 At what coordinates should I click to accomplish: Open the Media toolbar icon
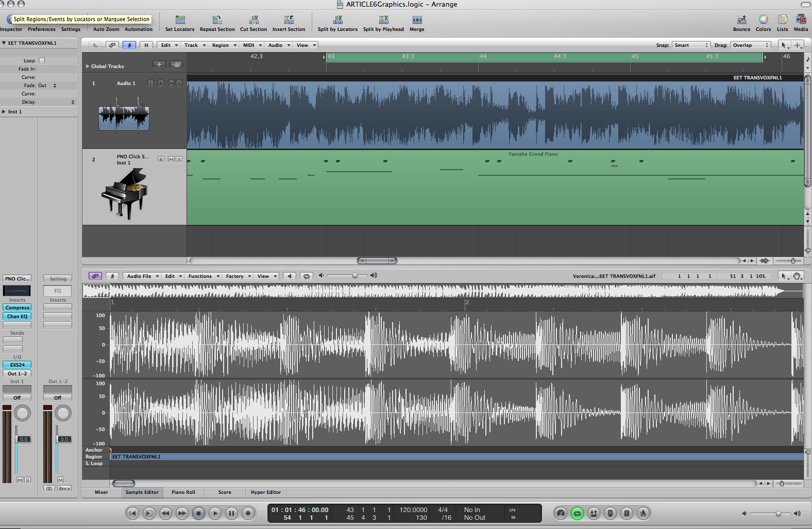click(x=801, y=19)
